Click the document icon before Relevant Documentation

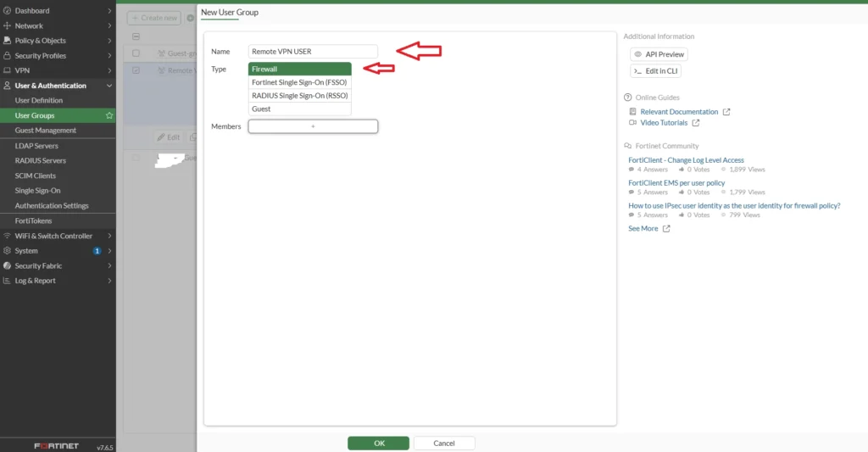click(x=632, y=112)
